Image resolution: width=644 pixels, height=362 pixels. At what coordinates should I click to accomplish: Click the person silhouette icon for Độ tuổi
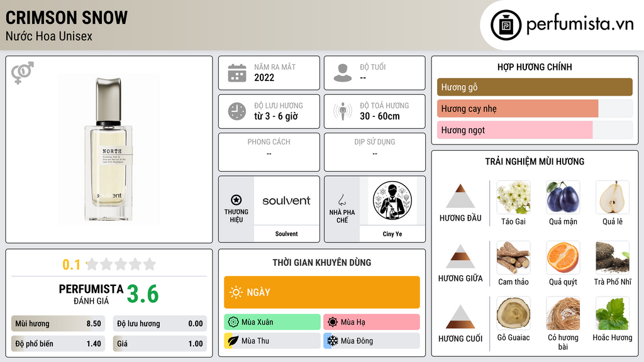(343, 73)
